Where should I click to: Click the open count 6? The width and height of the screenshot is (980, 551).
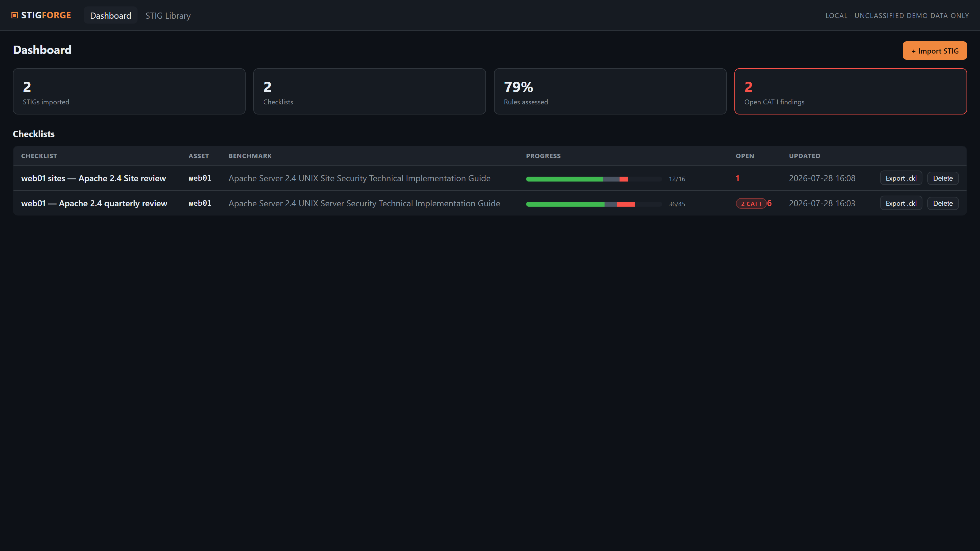pos(769,203)
